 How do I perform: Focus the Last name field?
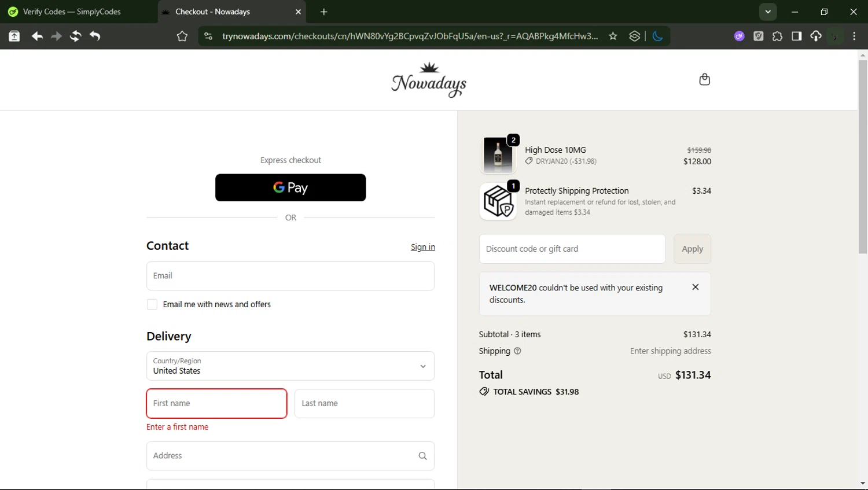[x=365, y=403]
